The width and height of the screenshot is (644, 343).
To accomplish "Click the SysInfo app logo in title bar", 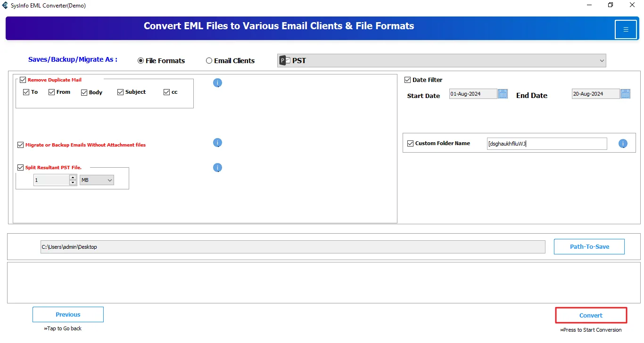I will [5, 6].
